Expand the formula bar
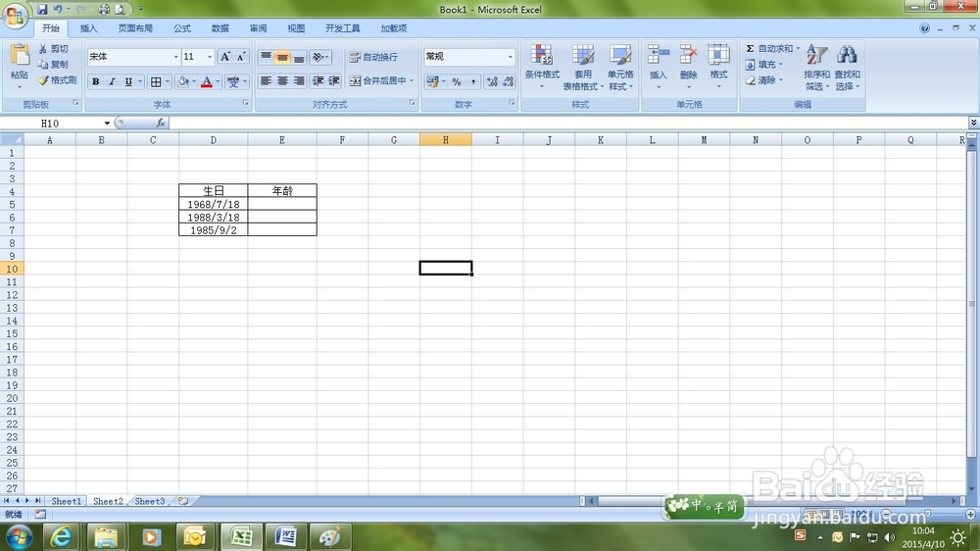 [973, 123]
